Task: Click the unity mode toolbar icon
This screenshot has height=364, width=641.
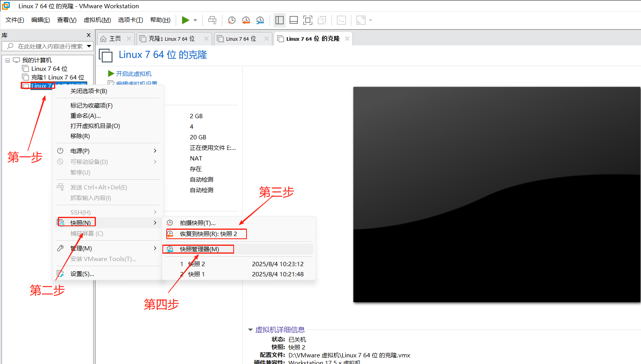Action: 322,20
